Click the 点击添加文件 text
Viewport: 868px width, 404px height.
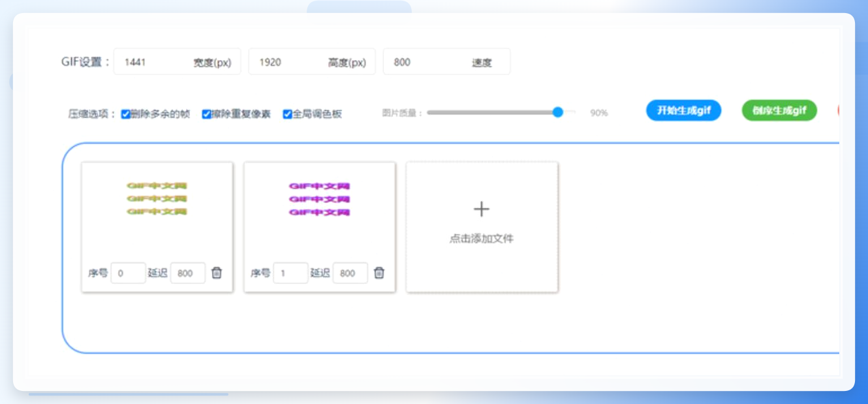click(482, 239)
